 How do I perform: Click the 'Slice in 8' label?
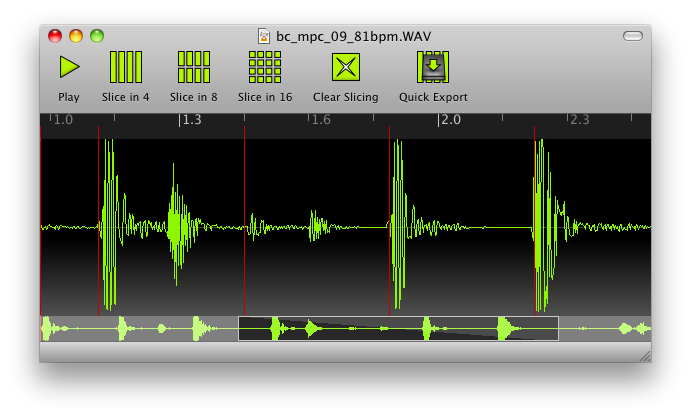coord(193,97)
